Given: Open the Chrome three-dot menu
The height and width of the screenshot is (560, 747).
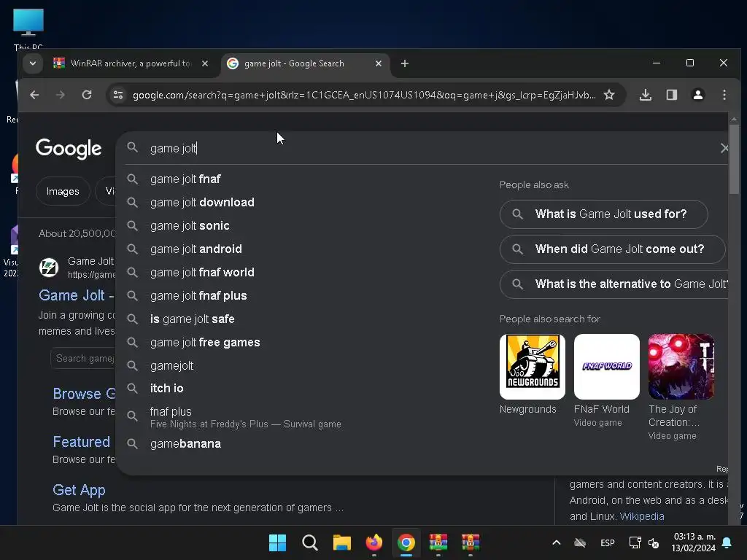Looking at the screenshot, I should click(724, 95).
